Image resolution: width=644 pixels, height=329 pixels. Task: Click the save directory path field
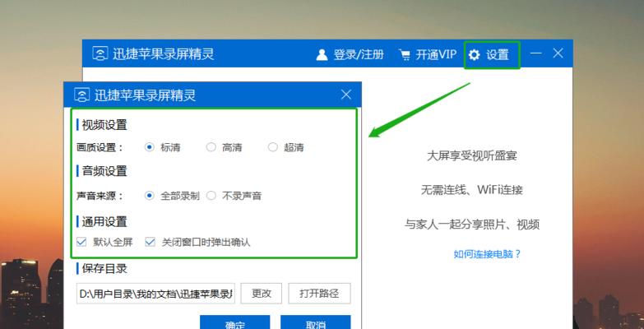[155, 294]
